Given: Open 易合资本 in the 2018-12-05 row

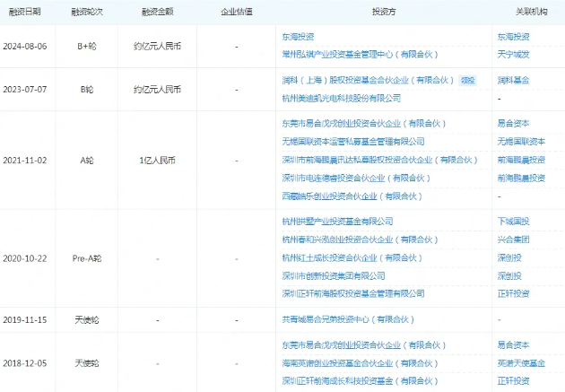Looking at the screenshot, I should (514, 345).
